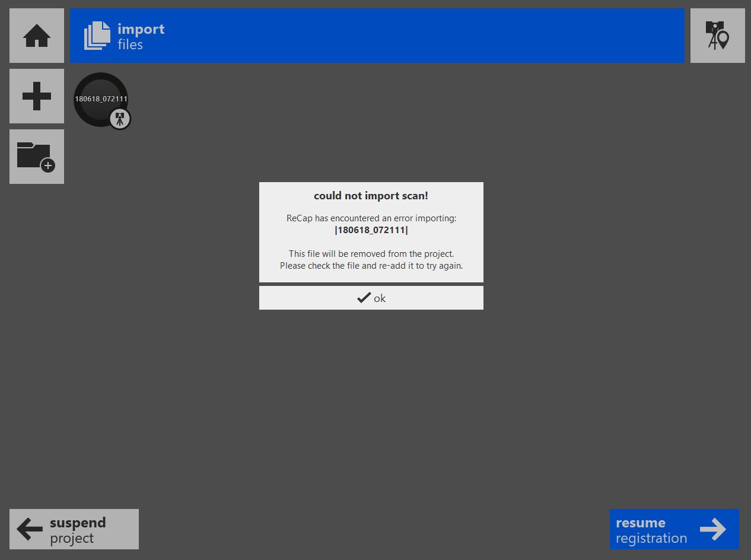Select the 180618_072111 scan thumbnail
Image resolution: width=751 pixels, height=560 pixels.
pyautogui.click(x=101, y=99)
